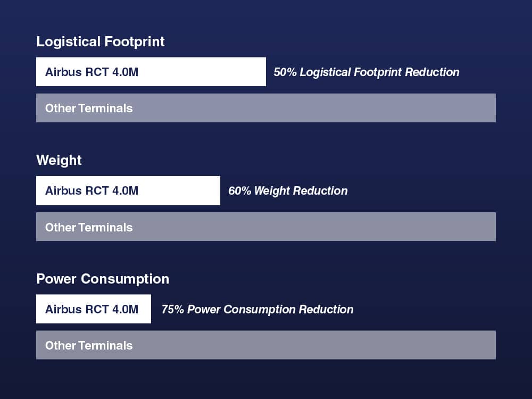
Task: Click Airbus RCT 4.0M text in Weight section
Action: [x=92, y=191]
